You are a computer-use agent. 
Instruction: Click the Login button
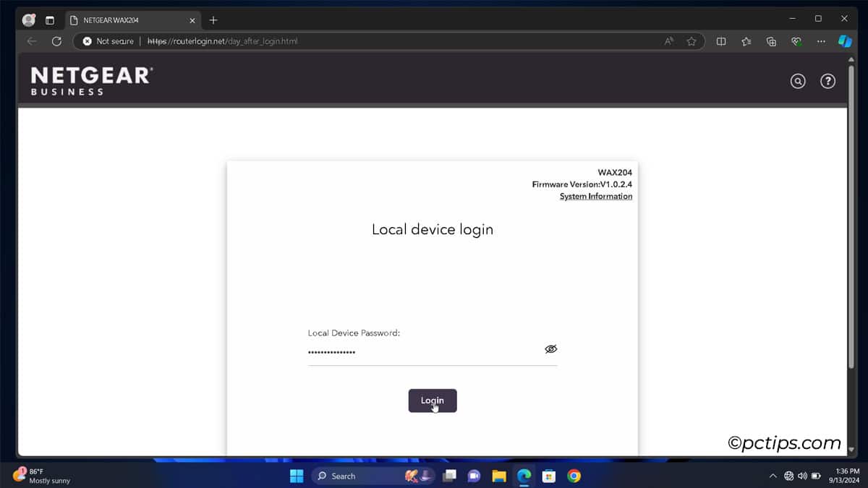point(433,401)
